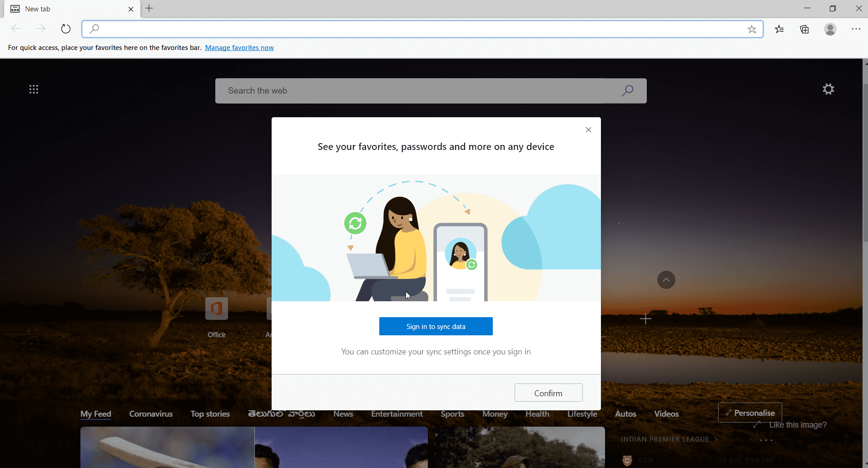Launch Office from its shortcut icon

[217, 309]
